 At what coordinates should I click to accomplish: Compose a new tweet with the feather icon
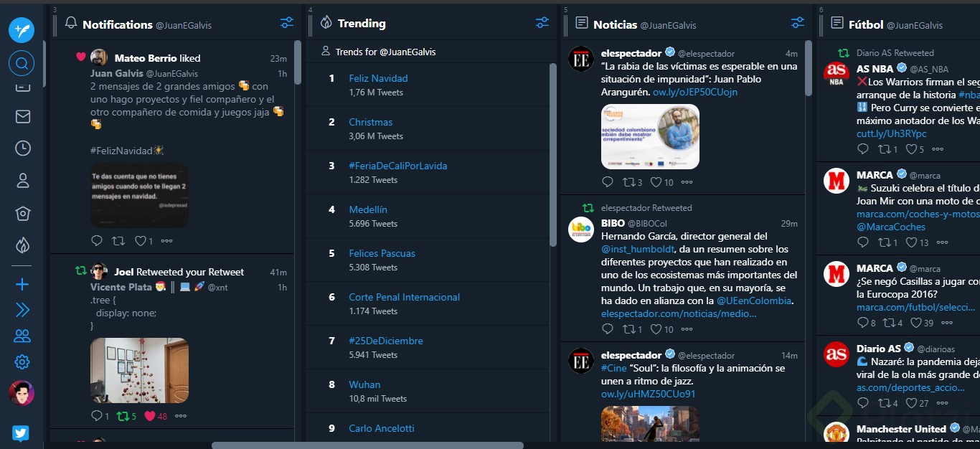click(x=22, y=30)
